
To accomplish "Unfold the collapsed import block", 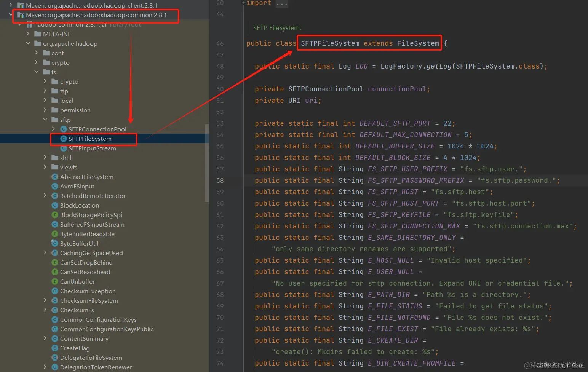I will point(243,3).
